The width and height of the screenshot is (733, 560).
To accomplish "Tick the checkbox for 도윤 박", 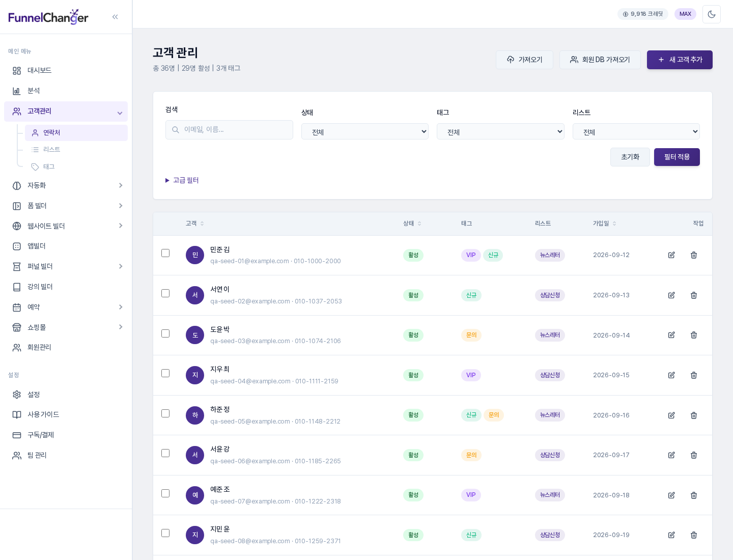I will tap(165, 333).
